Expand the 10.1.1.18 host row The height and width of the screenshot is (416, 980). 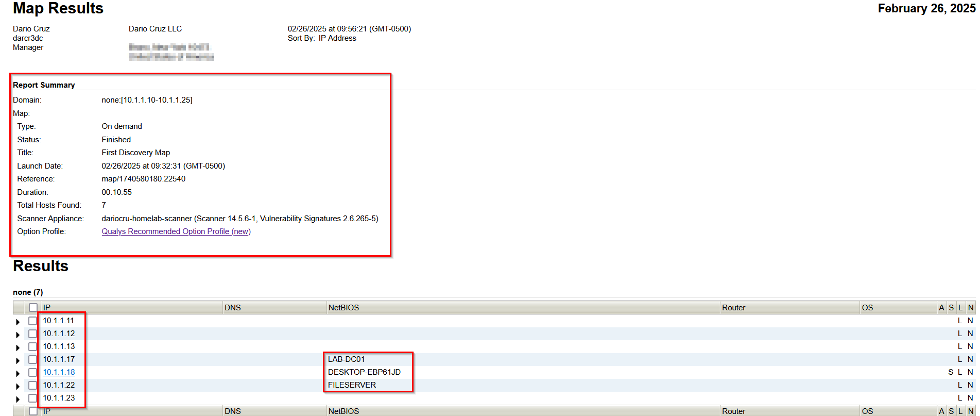[18, 373]
